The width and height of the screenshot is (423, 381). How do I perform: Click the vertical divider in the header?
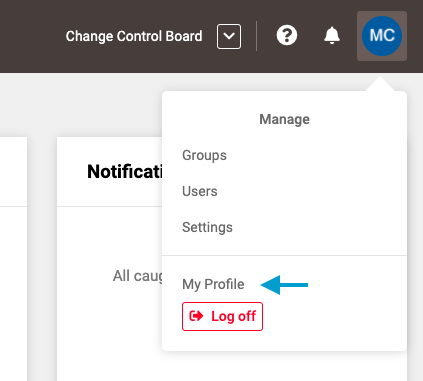click(256, 36)
